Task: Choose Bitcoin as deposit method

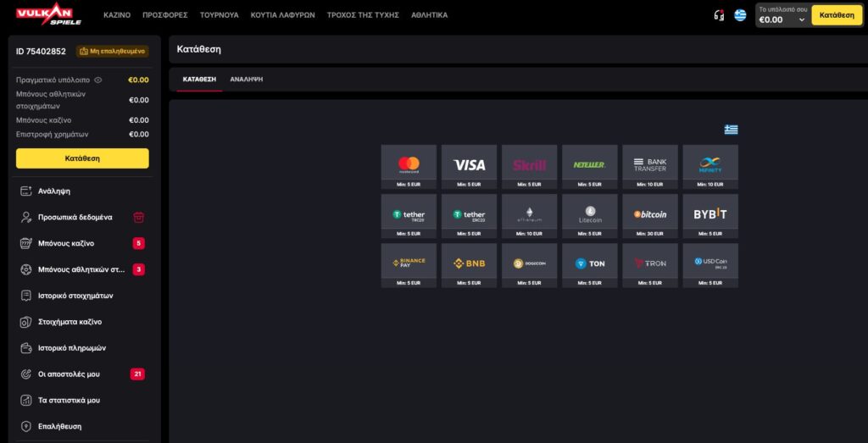Action: coord(649,214)
